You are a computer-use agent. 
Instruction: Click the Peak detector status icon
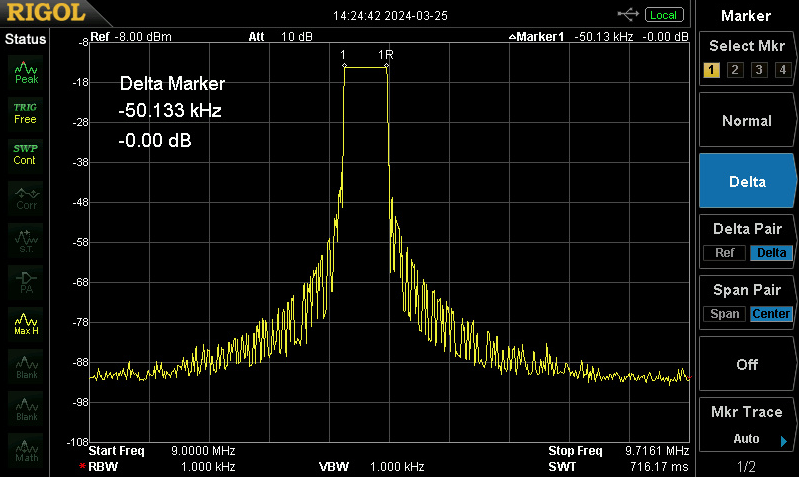(x=26, y=71)
